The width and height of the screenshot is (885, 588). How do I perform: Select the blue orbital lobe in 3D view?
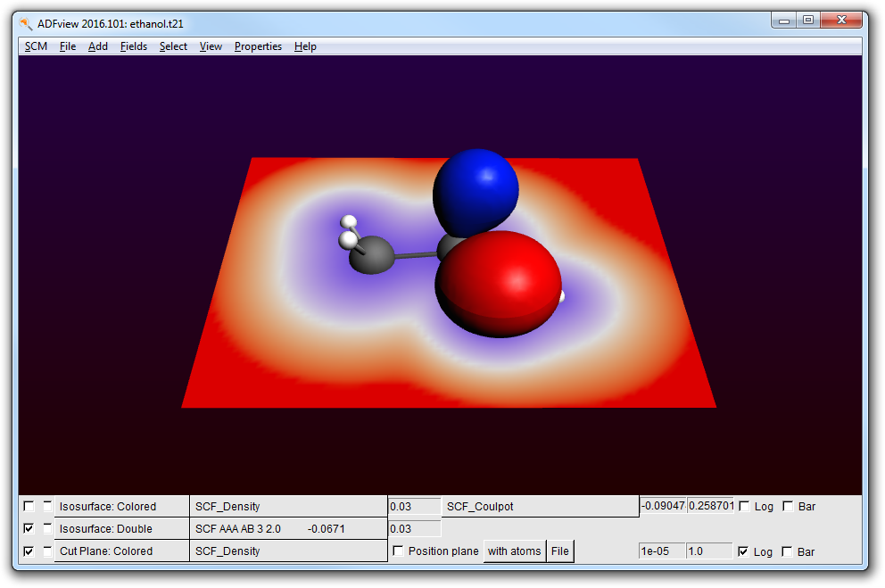(x=476, y=191)
